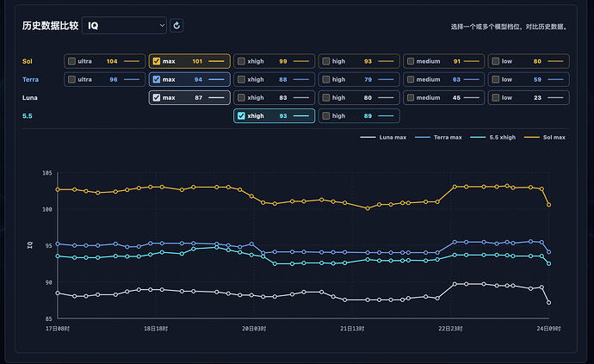
Task: Click the Terra row label
Action: coord(30,79)
